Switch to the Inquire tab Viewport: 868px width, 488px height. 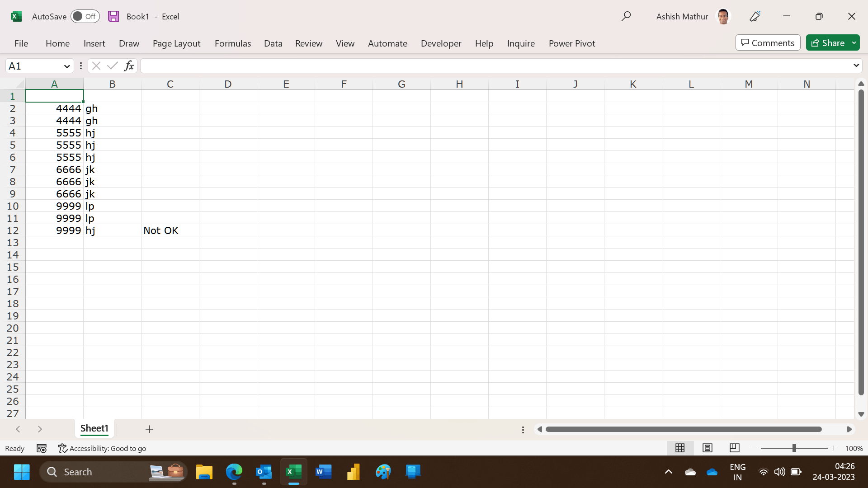(521, 43)
